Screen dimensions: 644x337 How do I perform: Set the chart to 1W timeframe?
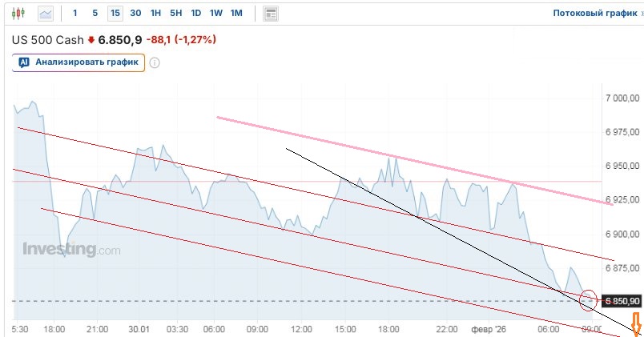(x=215, y=14)
